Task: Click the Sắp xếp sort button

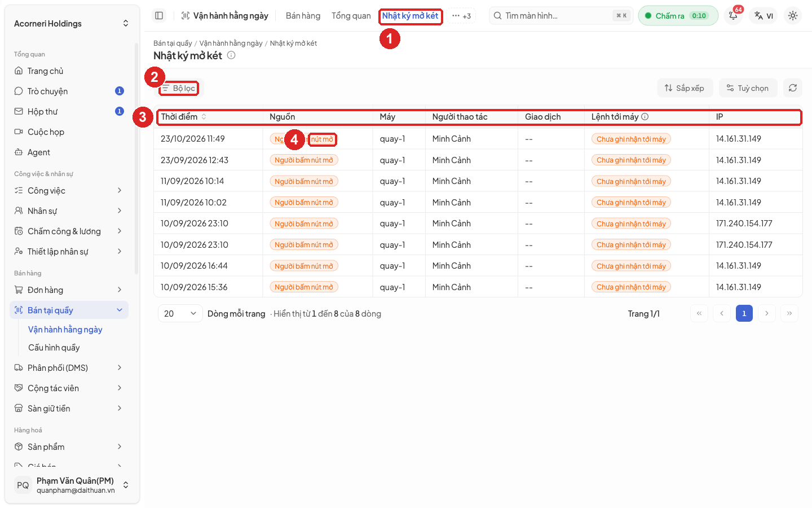Action: pos(685,88)
